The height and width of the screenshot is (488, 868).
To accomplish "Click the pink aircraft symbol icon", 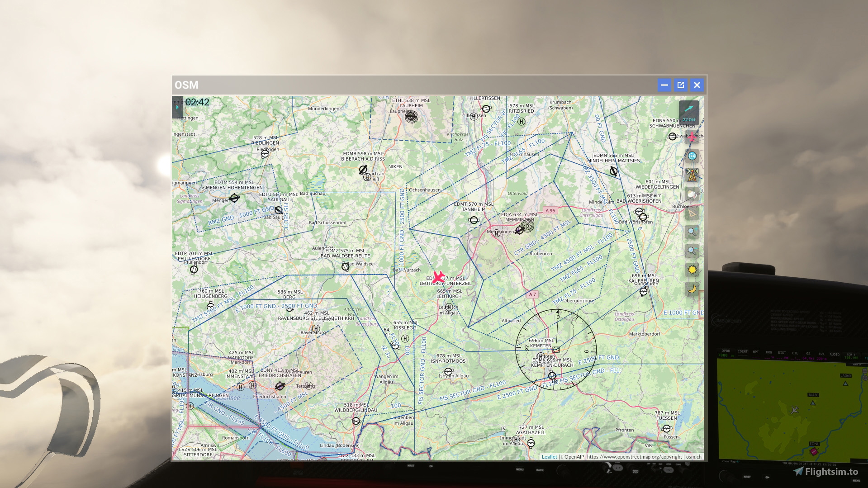I will coord(692,137).
